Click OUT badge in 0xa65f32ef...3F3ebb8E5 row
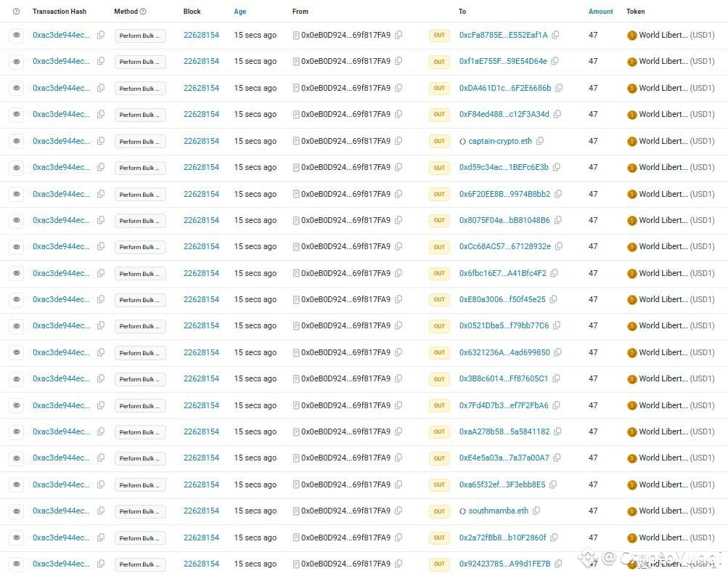 pyautogui.click(x=439, y=484)
